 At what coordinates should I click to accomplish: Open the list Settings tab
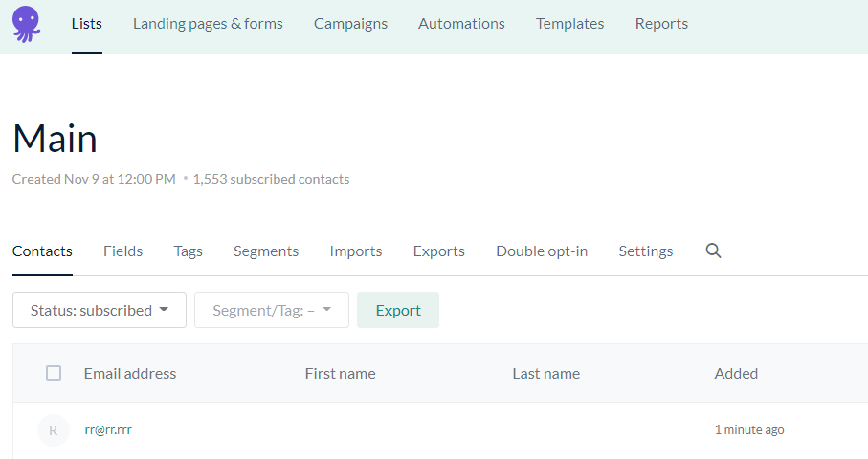646,251
